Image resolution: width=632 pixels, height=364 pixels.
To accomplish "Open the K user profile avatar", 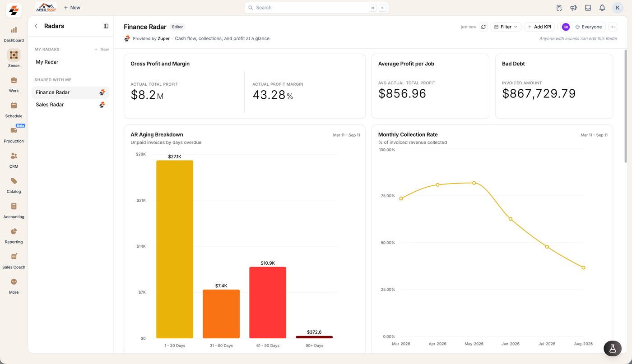I will 618,8.
